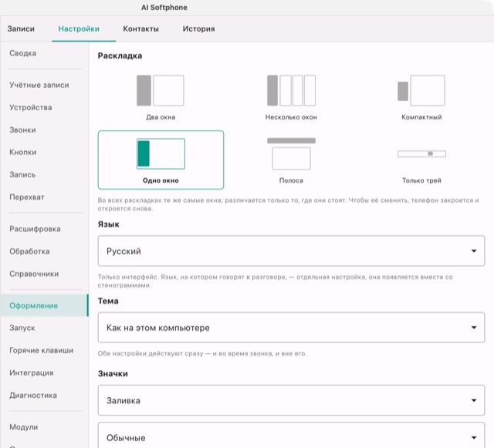Open the "Русский" language dropdown
Viewport: 494px width, 448px height.
point(291,251)
